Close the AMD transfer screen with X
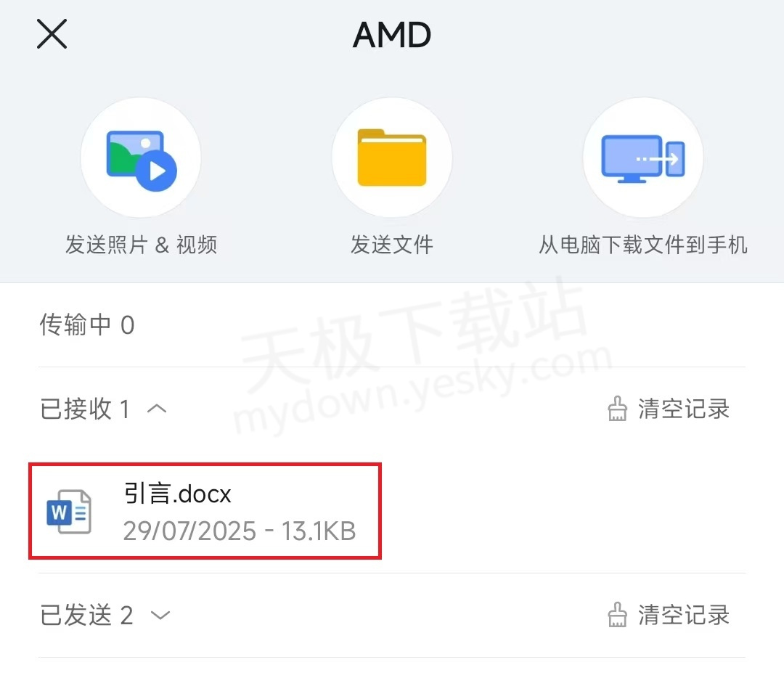The width and height of the screenshot is (784, 678). tap(51, 34)
